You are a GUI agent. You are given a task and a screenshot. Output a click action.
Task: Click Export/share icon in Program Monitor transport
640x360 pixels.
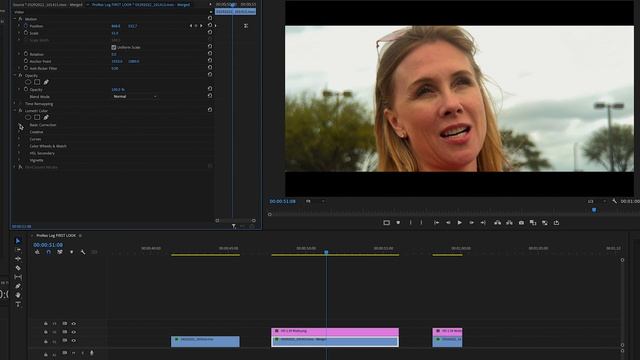556,223
